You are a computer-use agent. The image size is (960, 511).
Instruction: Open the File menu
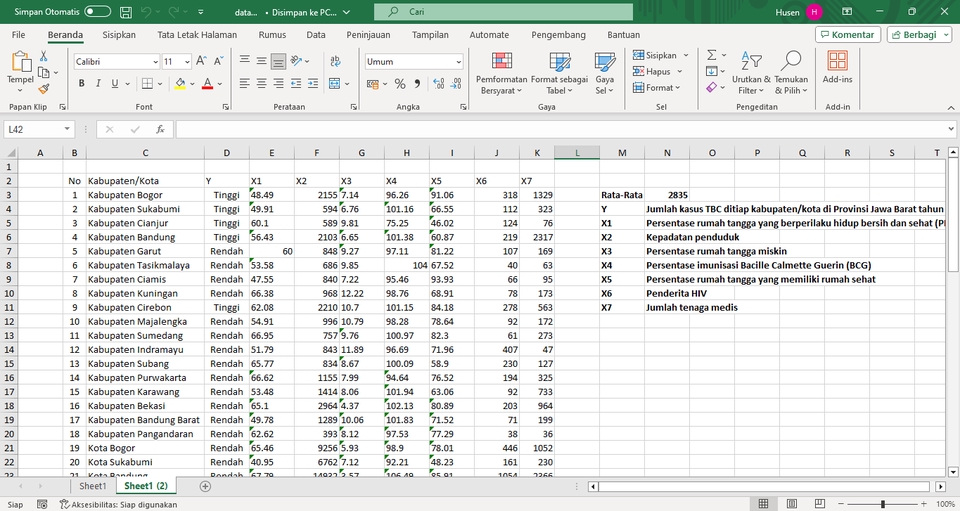[x=18, y=35]
